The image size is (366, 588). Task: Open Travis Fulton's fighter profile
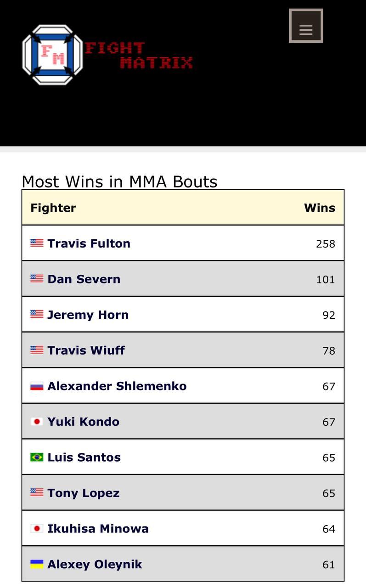point(89,243)
